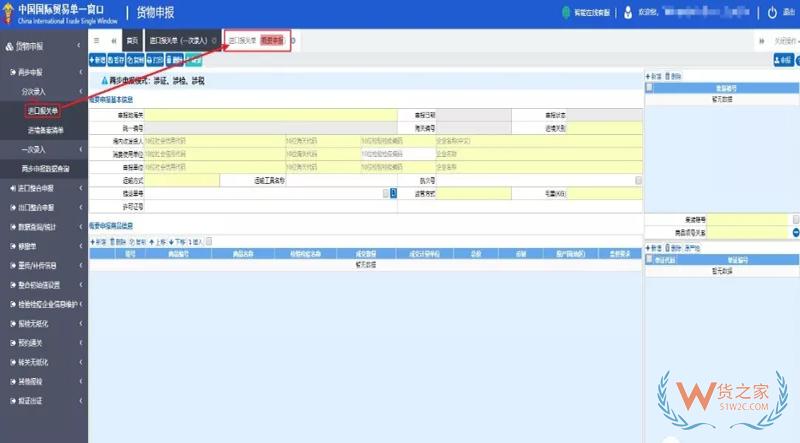Click the 申报地海关 input field
800x443 pixels.
(270, 116)
